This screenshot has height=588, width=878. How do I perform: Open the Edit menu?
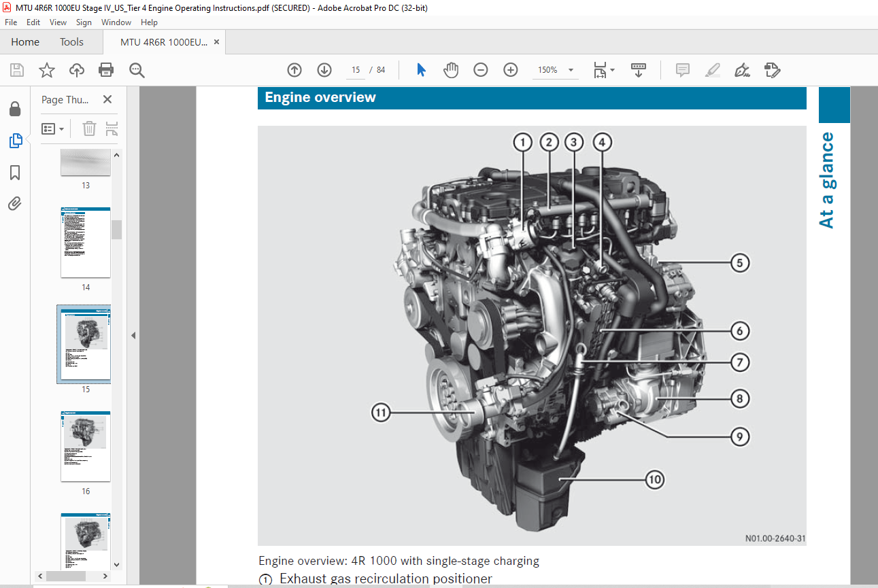point(33,22)
